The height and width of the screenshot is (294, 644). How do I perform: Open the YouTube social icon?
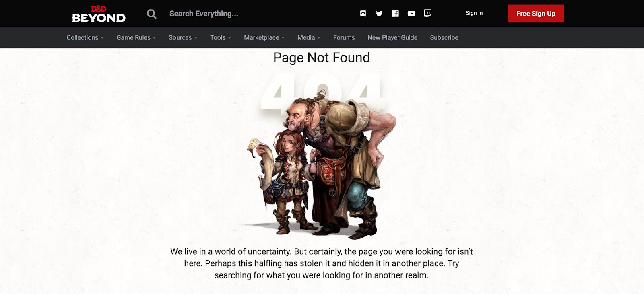pos(411,14)
